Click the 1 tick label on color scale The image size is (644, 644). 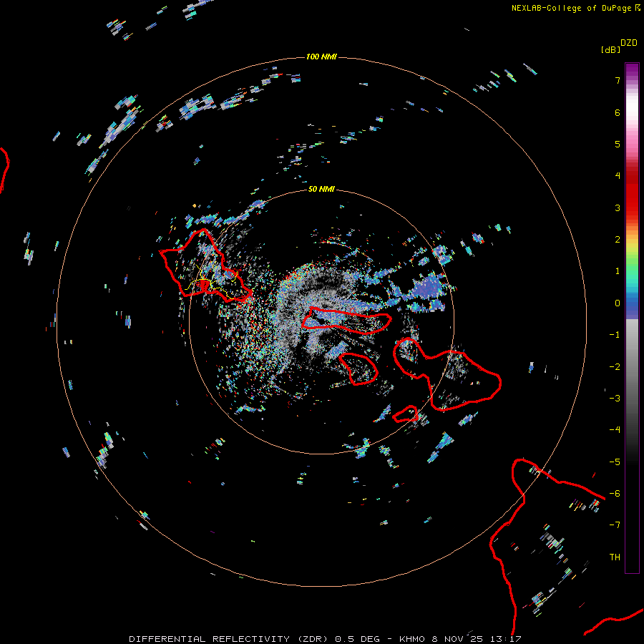[618, 271]
